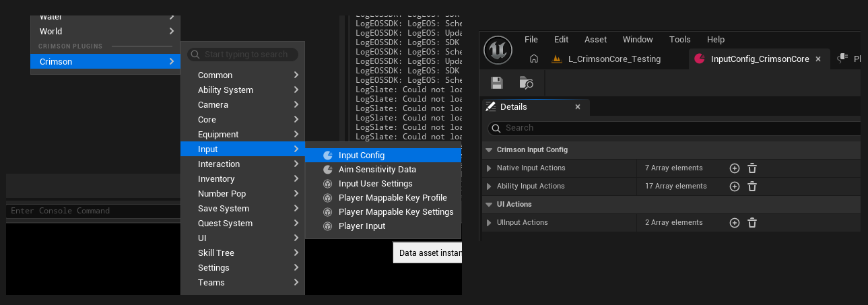This screenshot has width=868, height=305.
Task: Open the Equipment submenu
Action: 242,135
